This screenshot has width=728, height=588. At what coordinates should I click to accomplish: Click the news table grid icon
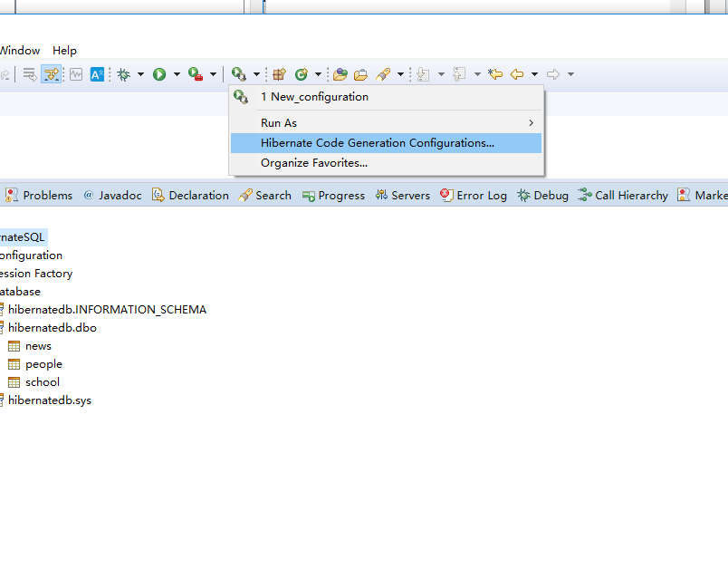click(x=14, y=346)
